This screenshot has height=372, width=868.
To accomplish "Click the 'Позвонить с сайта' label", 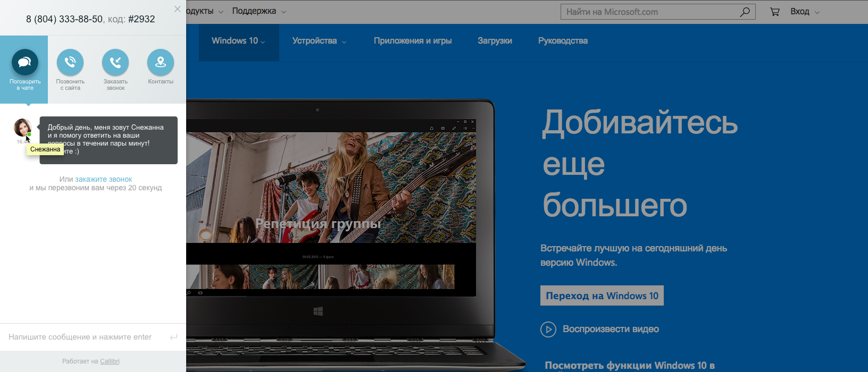I will (70, 84).
